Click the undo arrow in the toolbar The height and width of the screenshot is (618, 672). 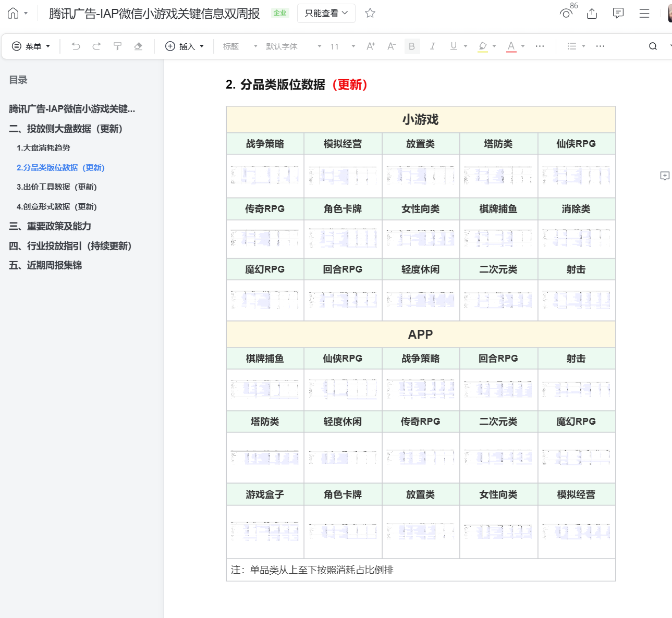coord(76,46)
